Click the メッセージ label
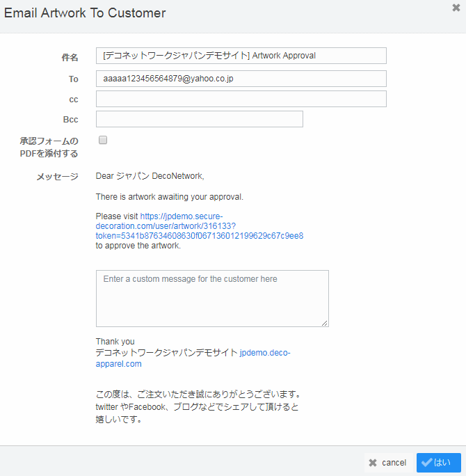This screenshot has height=476, width=466. pos(57,177)
